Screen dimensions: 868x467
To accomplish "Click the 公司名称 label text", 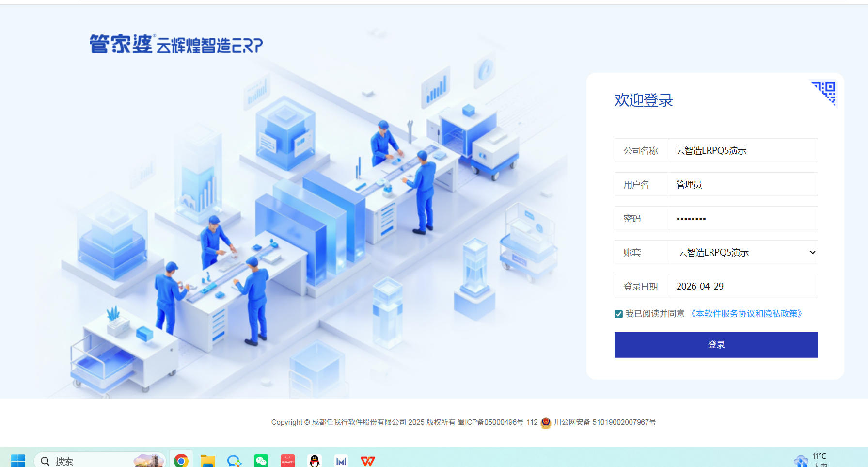I will click(641, 150).
